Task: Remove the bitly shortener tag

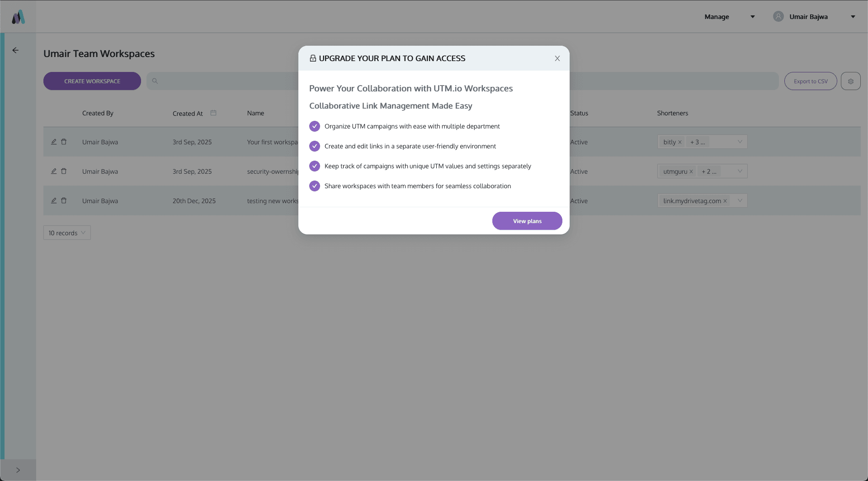Action: 680,142
